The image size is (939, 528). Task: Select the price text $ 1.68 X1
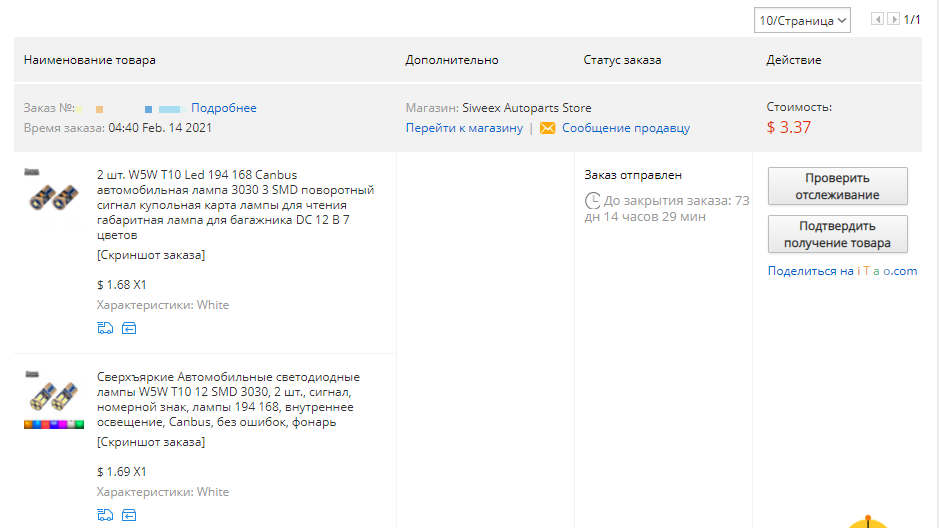(122, 285)
